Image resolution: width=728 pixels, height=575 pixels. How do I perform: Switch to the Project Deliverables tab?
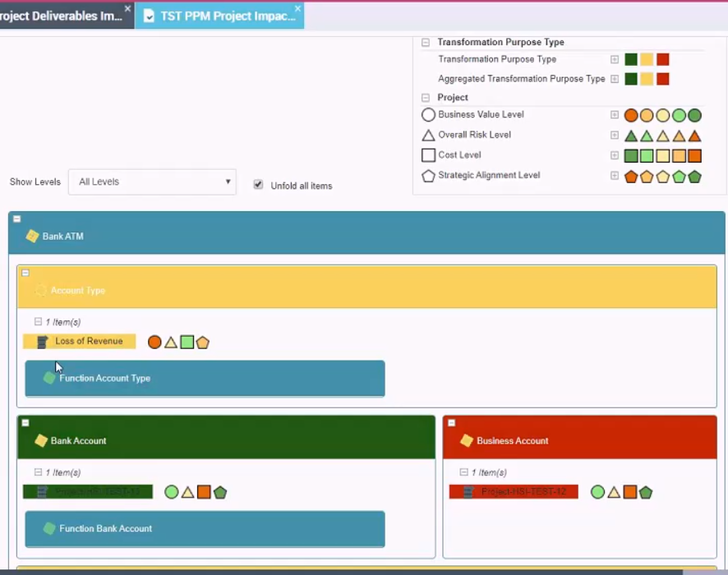click(x=62, y=16)
